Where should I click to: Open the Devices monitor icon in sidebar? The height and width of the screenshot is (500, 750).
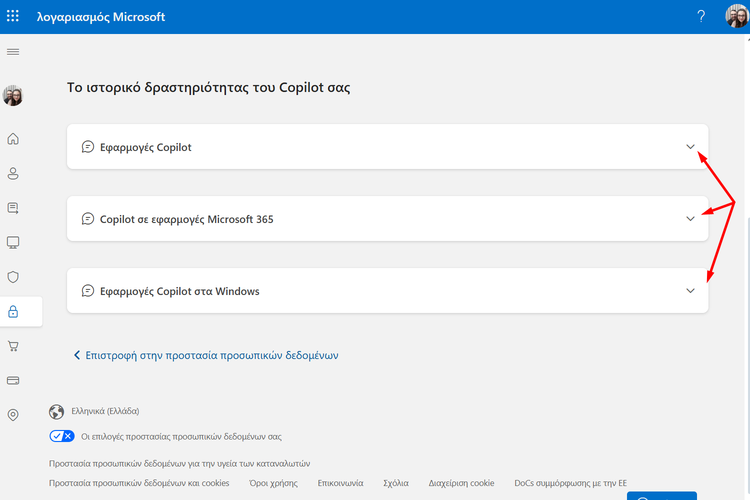(x=13, y=242)
